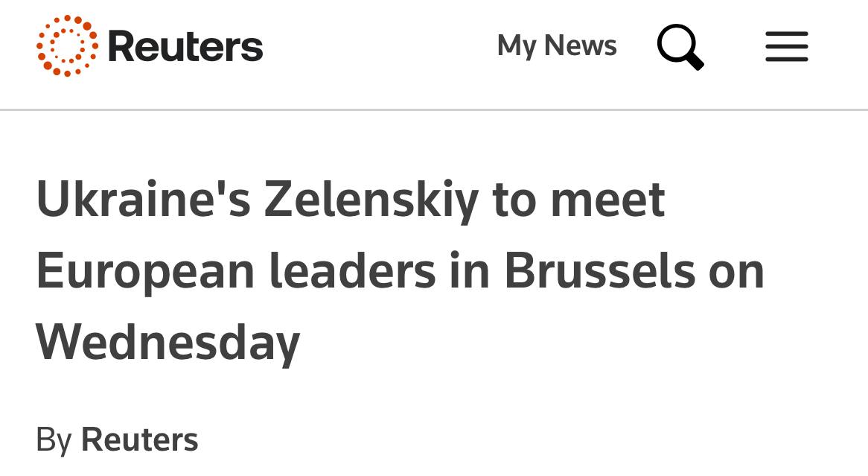
Task: Click the word "on" ending the second headline line
Action: pyautogui.click(x=735, y=271)
